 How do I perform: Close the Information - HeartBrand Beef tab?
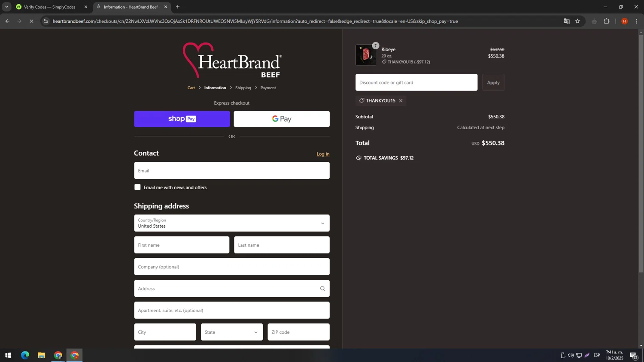166,7
